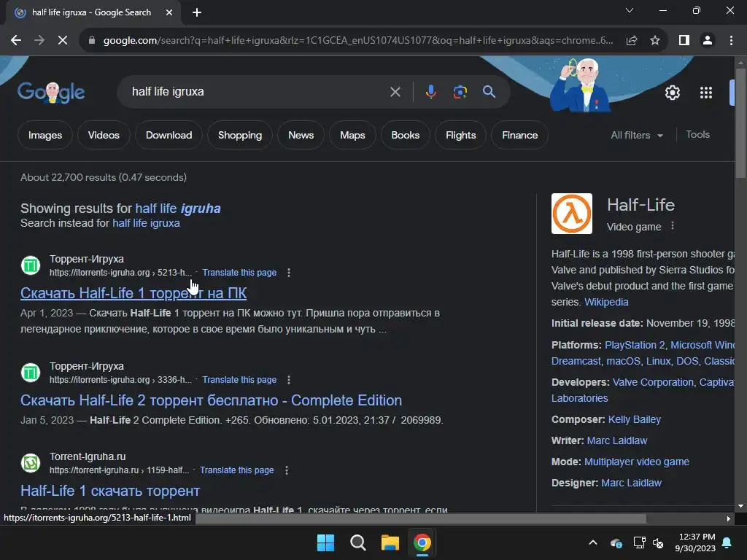The height and width of the screenshot is (560, 747).
Task: Click into the search query field
Action: 258,92
